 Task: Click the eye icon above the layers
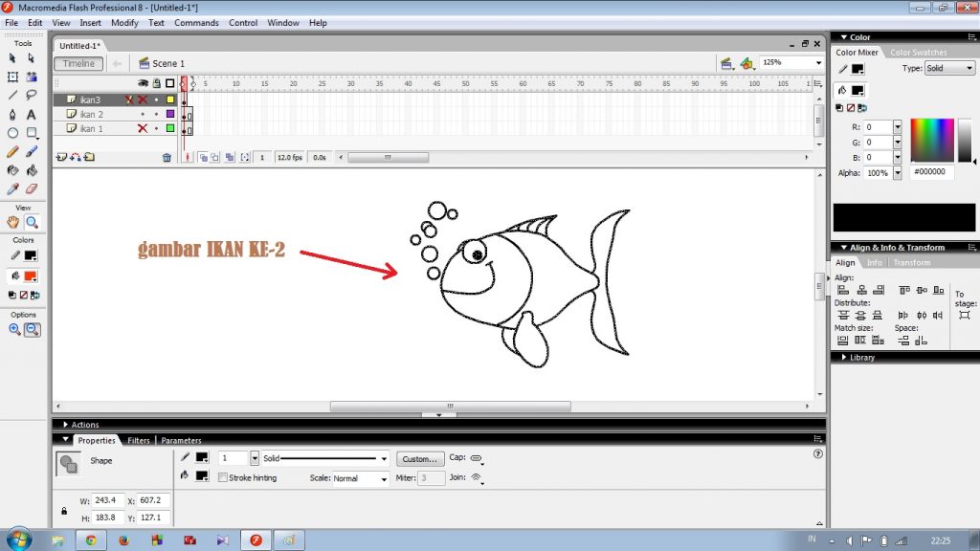coord(144,83)
